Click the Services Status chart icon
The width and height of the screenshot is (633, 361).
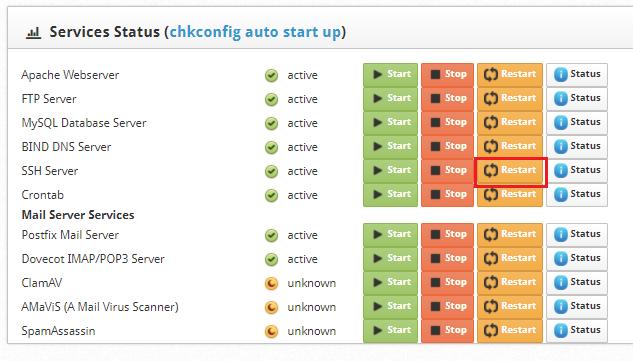coord(34,33)
